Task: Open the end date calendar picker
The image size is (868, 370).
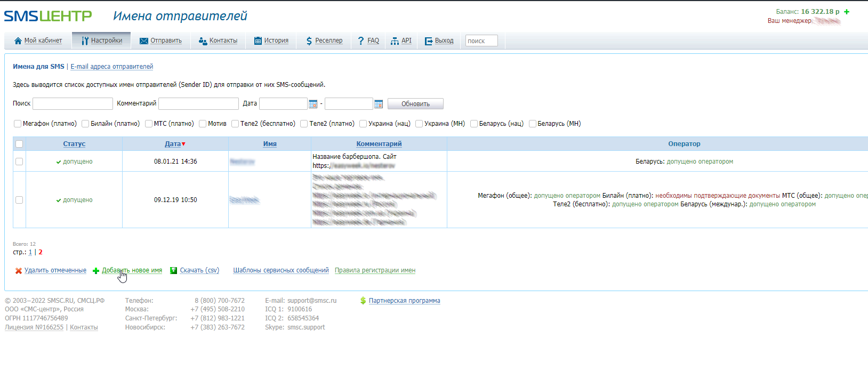Action: tap(379, 104)
